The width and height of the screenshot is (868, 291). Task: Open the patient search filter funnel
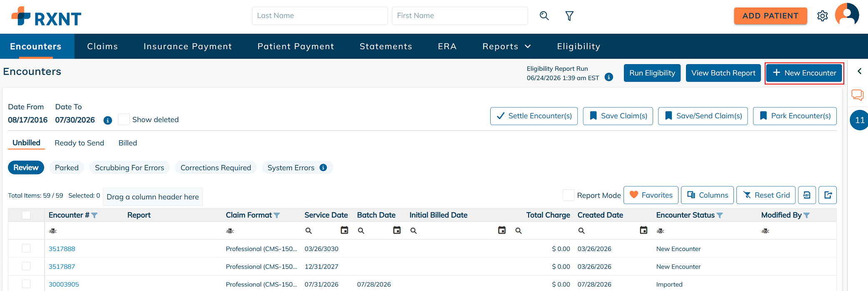click(x=569, y=16)
